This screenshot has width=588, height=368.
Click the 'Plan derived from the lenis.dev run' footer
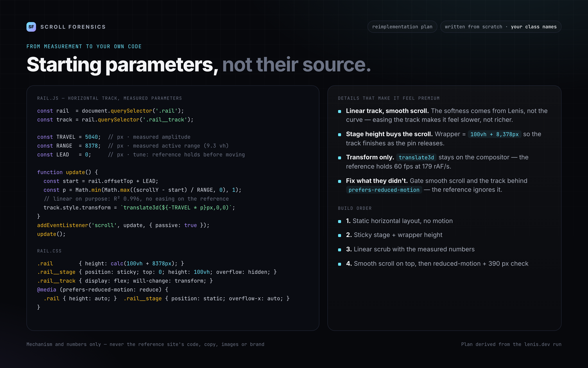point(511,344)
